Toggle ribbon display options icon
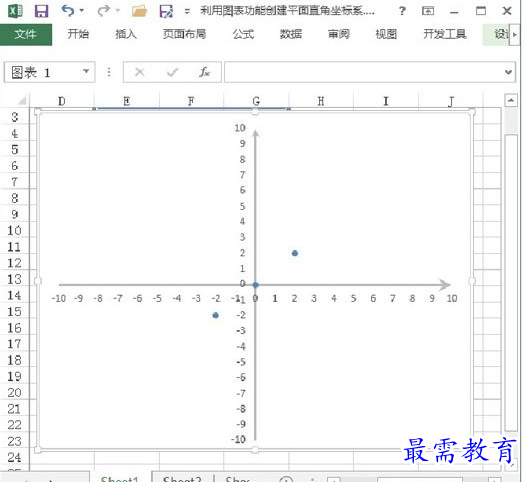This screenshot has width=525, height=482. tap(428, 11)
